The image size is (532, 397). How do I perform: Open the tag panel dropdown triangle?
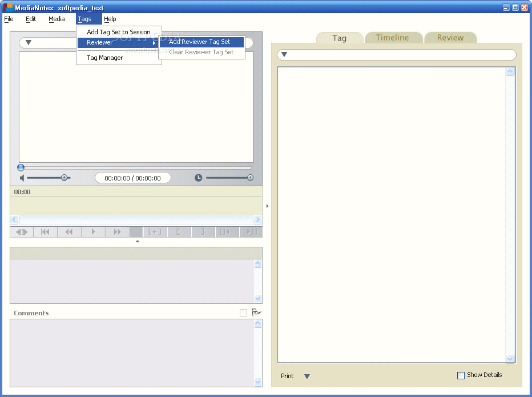[284, 54]
